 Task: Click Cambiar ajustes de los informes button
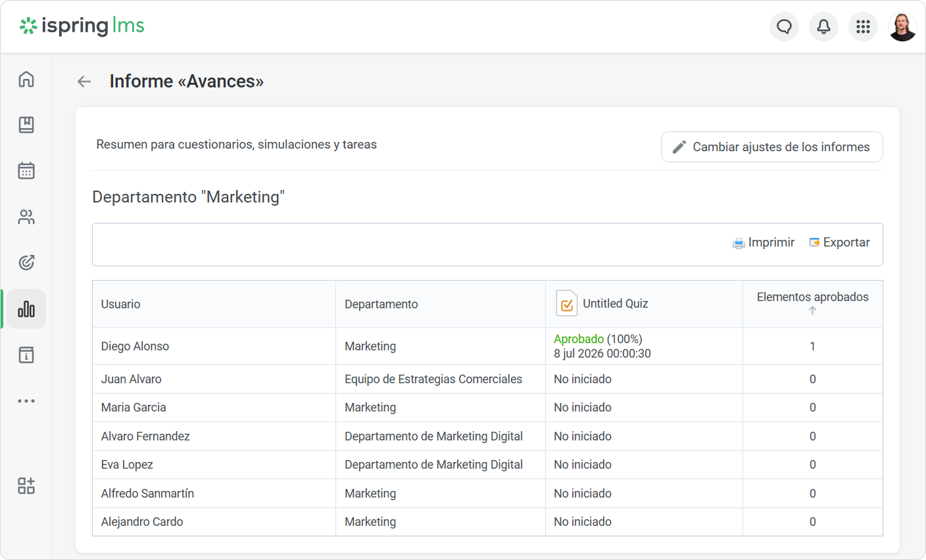coord(771,147)
